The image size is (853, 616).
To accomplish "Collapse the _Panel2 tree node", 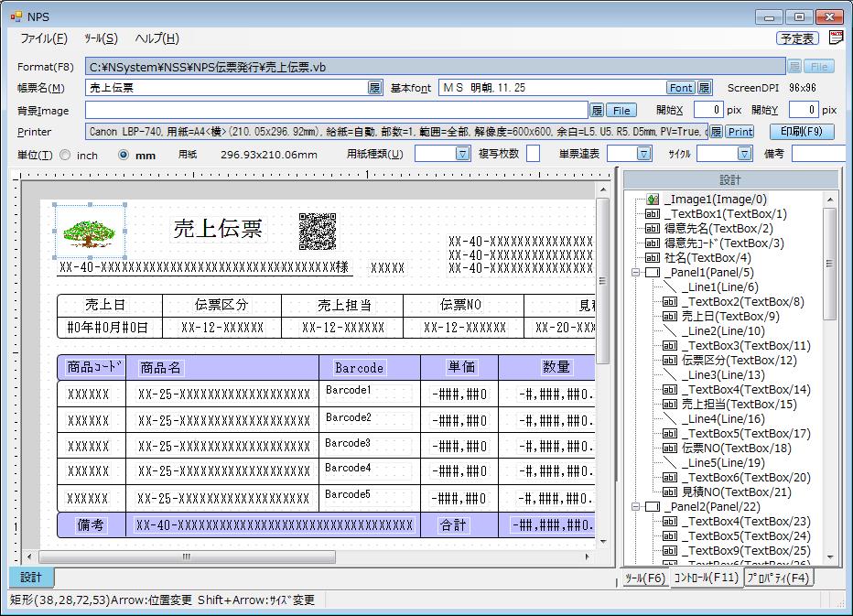I will (635, 506).
